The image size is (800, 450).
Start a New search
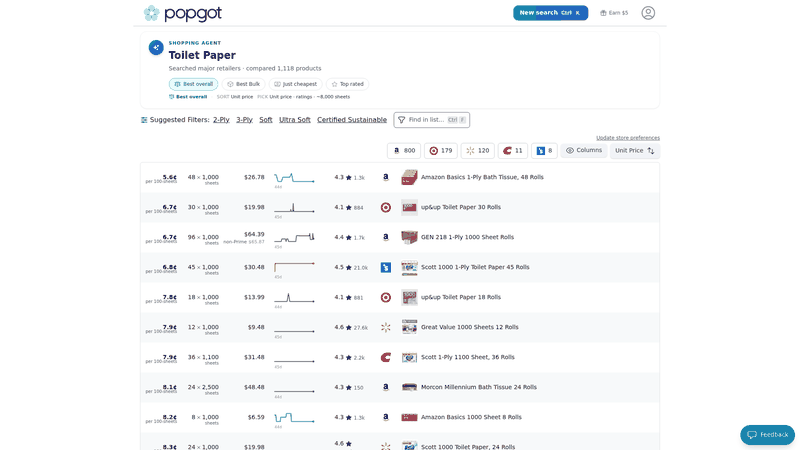click(550, 13)
